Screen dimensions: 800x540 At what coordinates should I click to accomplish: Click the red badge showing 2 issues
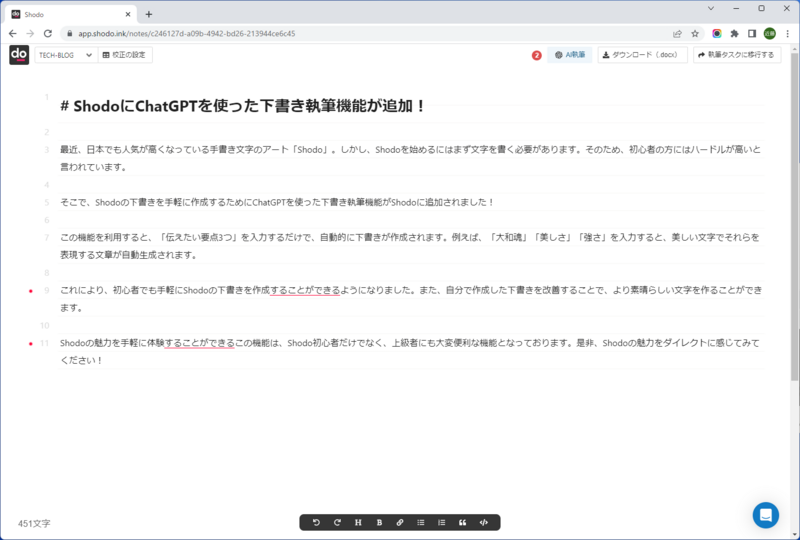[536, 55]
